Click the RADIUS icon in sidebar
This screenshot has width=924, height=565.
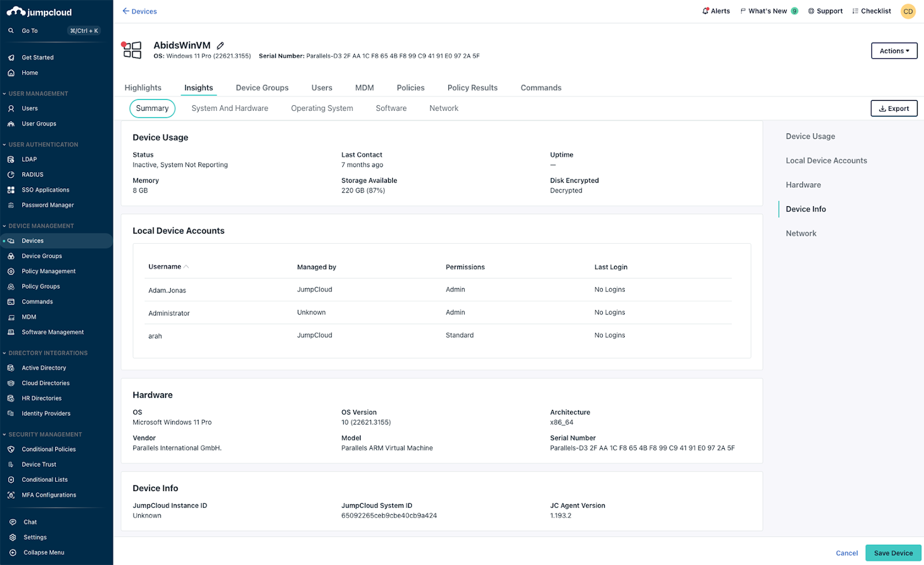point(11,174)
